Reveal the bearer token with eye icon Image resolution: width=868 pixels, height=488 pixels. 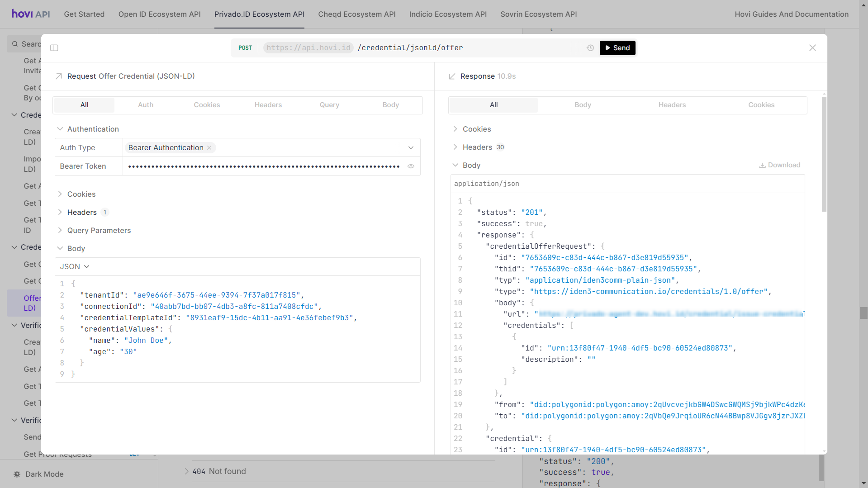[411, 166]
